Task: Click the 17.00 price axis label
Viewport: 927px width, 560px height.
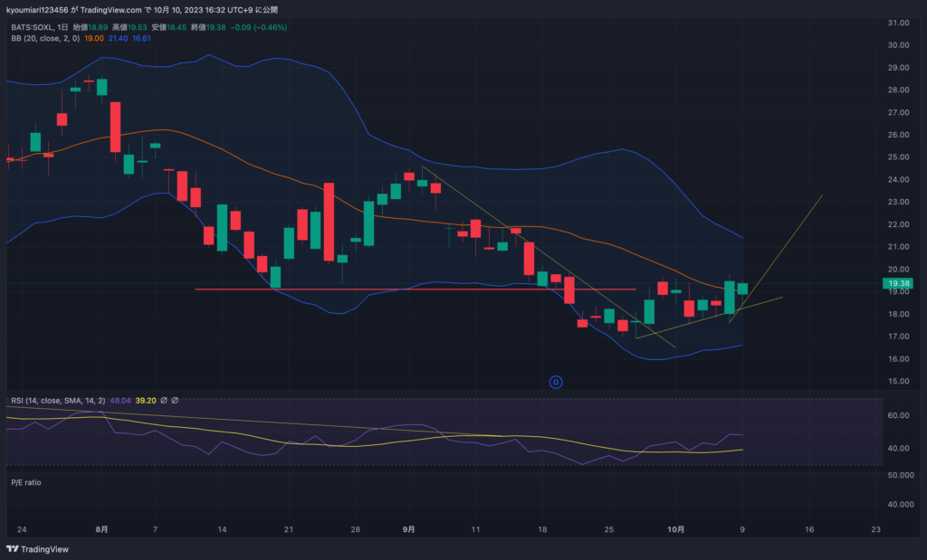Action: click(899, 337)
